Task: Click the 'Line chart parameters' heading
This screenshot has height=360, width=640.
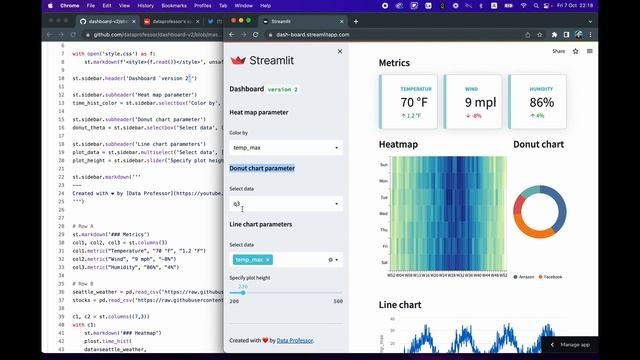Action: [260, 224]
